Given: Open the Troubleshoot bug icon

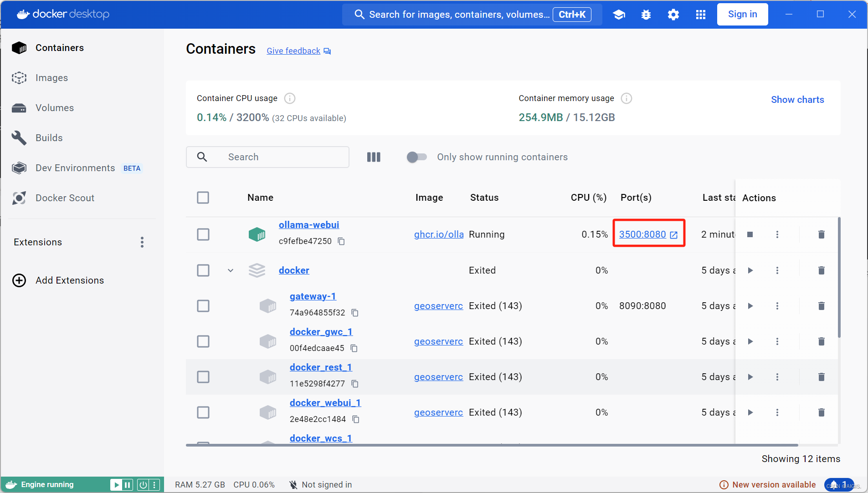Looking at the screenshot, I should [x=646, y=15].
